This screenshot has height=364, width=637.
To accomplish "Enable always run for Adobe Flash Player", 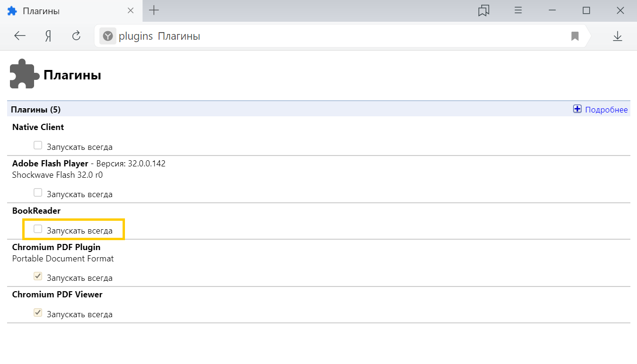I will (x=38, y=192).
